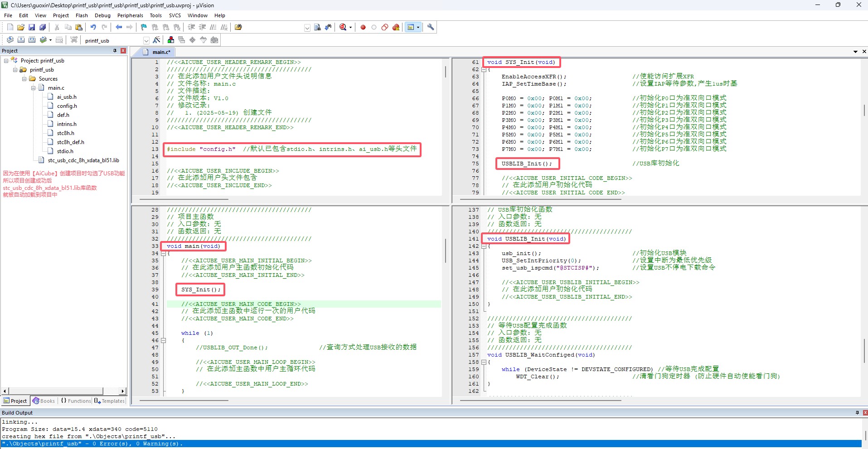Open Pack Installer icon

pyautogui.click(x=214, y=40)
